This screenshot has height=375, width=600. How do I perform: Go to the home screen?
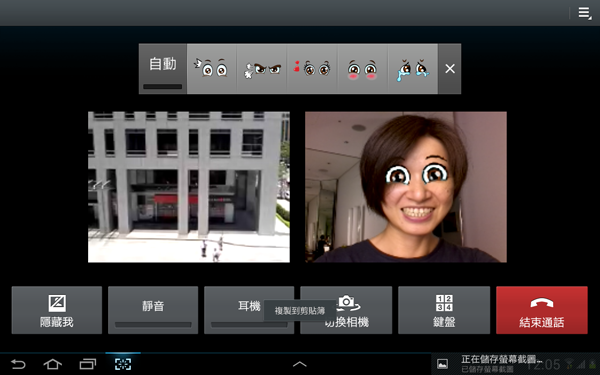53,364
